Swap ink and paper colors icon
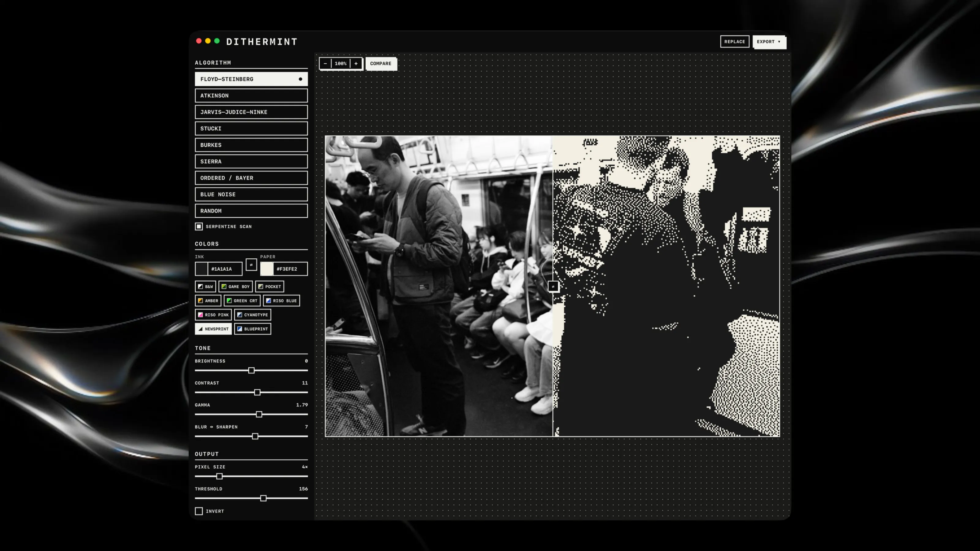 pyautogui.click(x=251, y=265)
